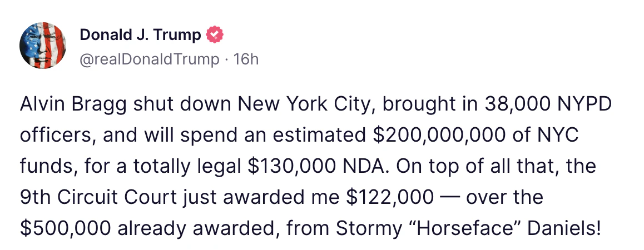Click the "$130,000" amount in post
The width and height of the screenshot is (644, 250).
[287, 166]
